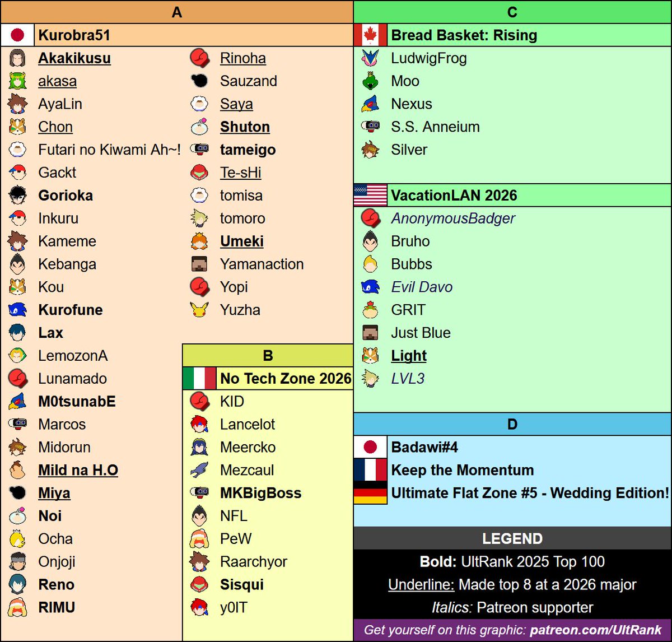672x642 pixels.
Task: Click player name Mezcaul
Action: 247,470
